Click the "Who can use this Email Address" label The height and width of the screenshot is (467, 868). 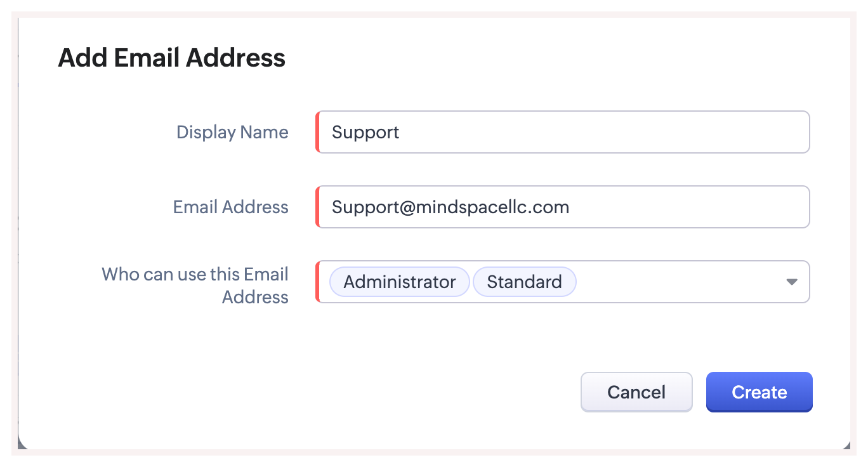195,286
